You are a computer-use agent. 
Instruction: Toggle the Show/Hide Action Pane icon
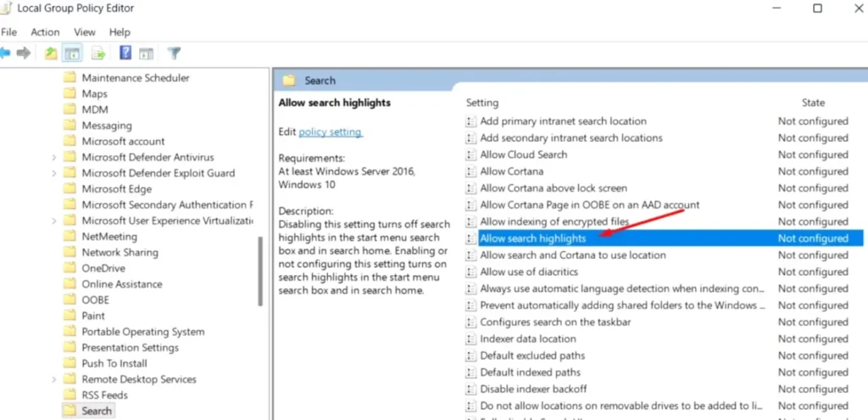pos(144,53)
